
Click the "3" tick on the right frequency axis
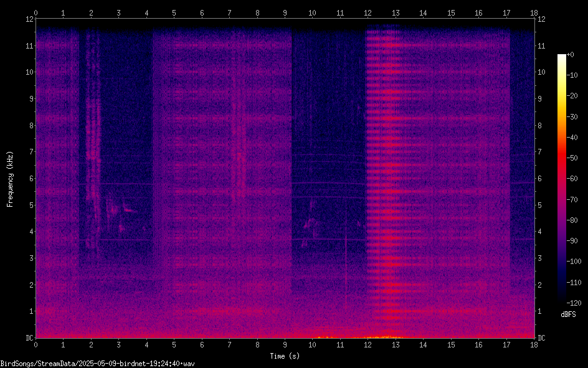[x=540, y=258]
